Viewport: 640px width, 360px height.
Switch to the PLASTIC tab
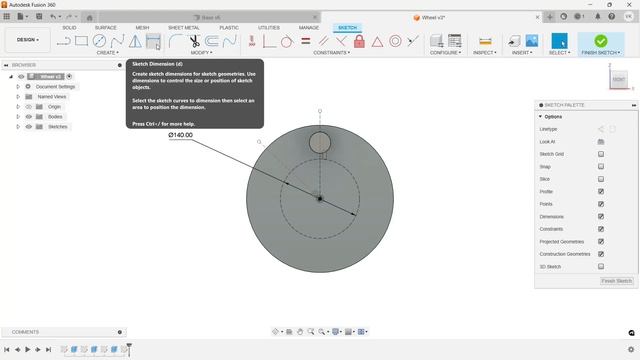pyautogui.click(x=229, y=27)
